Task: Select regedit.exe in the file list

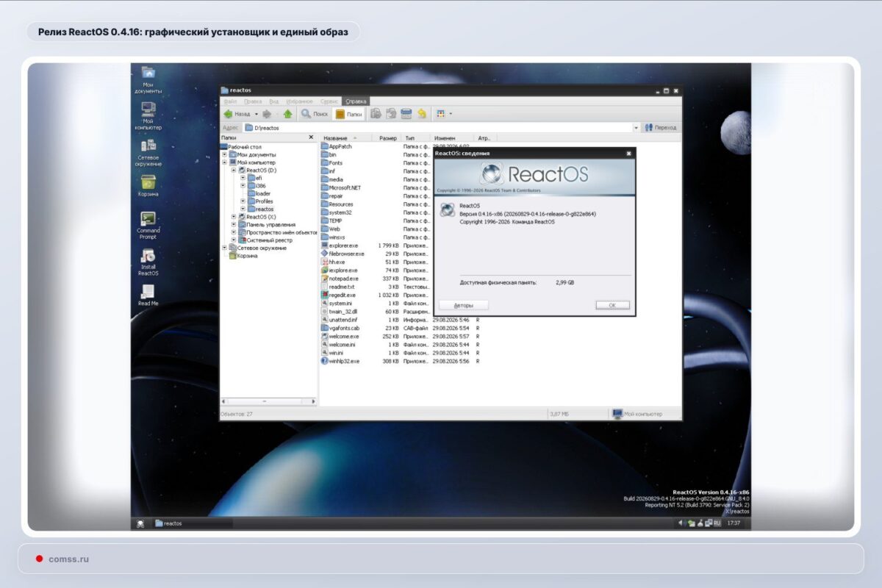Action: point(338,295)
